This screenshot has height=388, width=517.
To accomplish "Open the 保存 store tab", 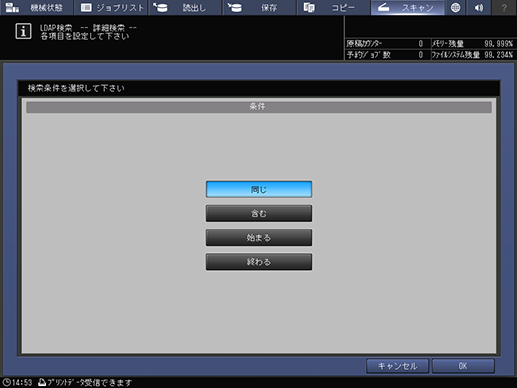I will (259, 7).
